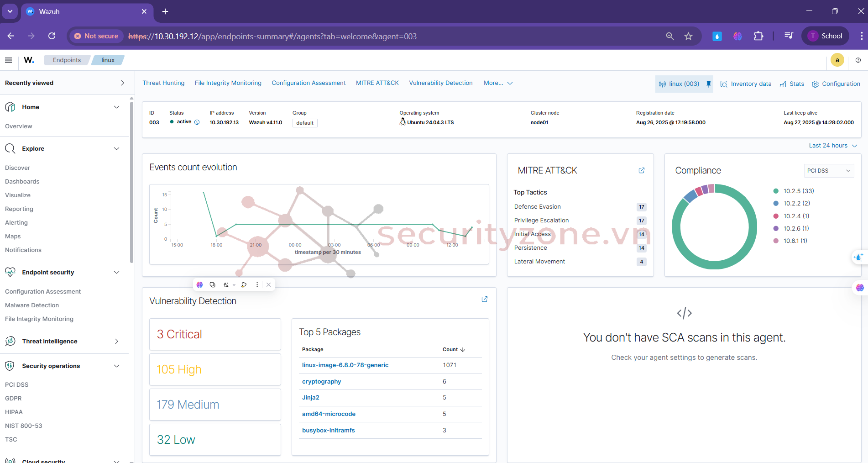Open the Jinja2 package link
868x463 pixels.
(x=310, y=398)
